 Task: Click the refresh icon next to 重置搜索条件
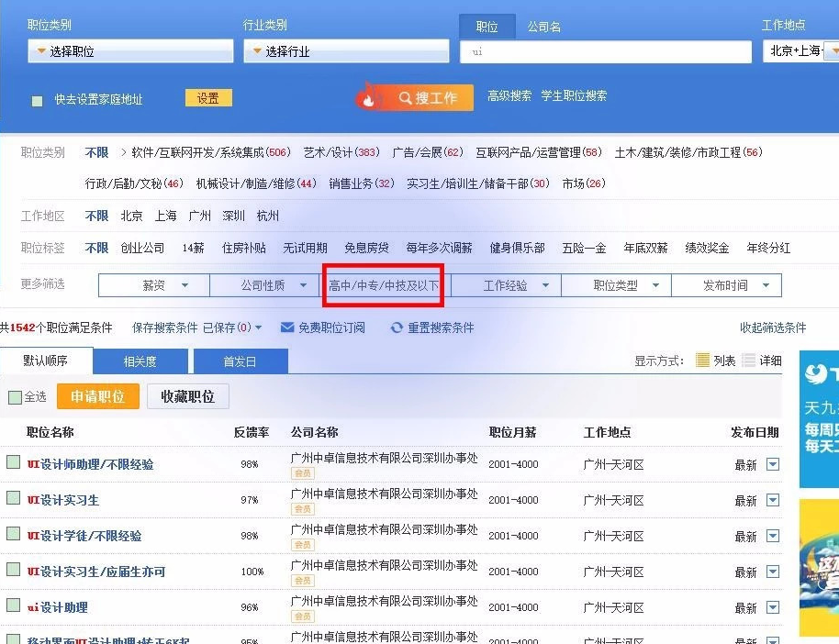(396, 328)
